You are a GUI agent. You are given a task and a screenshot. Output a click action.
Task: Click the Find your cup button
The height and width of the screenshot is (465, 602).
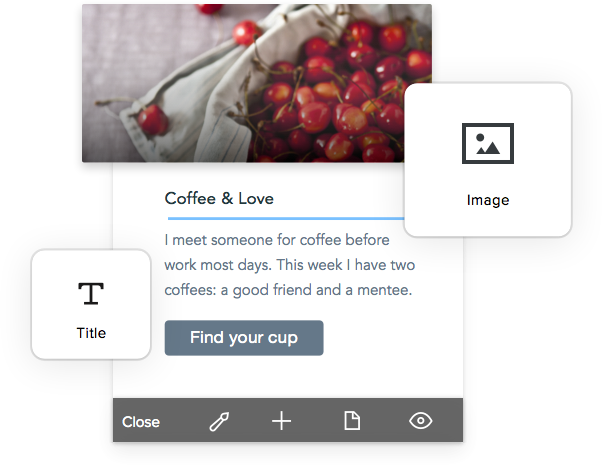[244, 338]
